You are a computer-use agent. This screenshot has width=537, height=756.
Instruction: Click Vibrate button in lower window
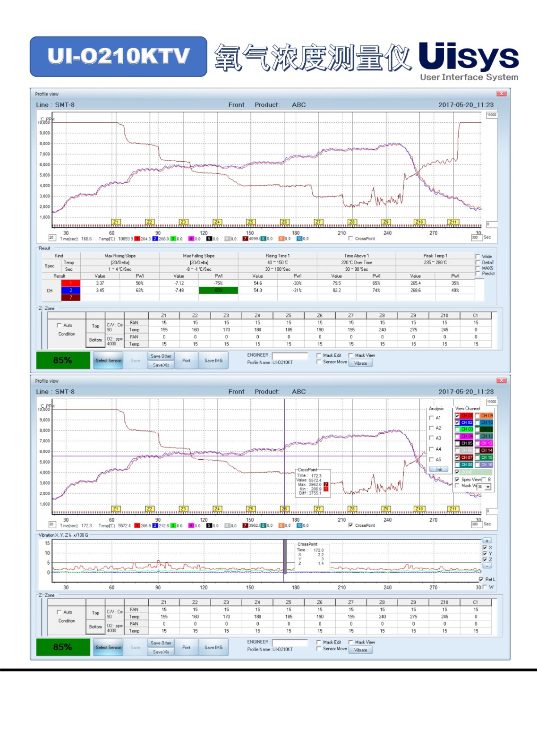tap(360, 650)
